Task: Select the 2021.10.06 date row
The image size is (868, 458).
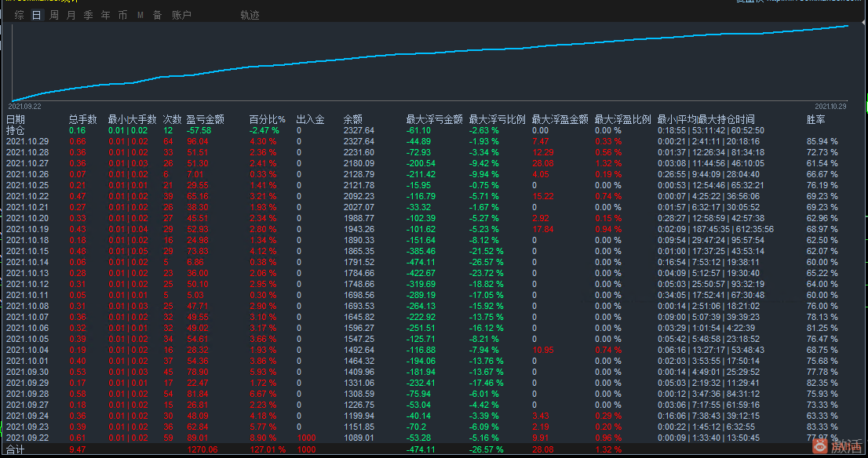Action: pos(27,328)
